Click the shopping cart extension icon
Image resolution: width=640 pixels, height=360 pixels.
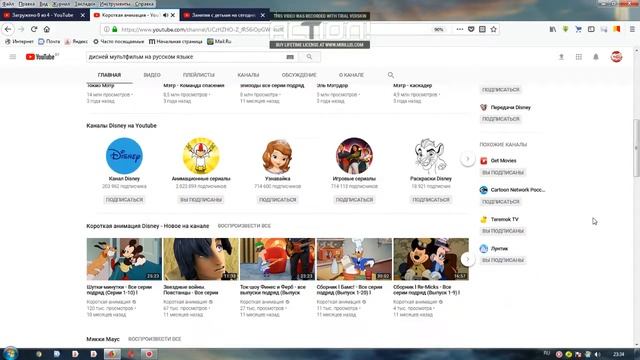(578, 29)
